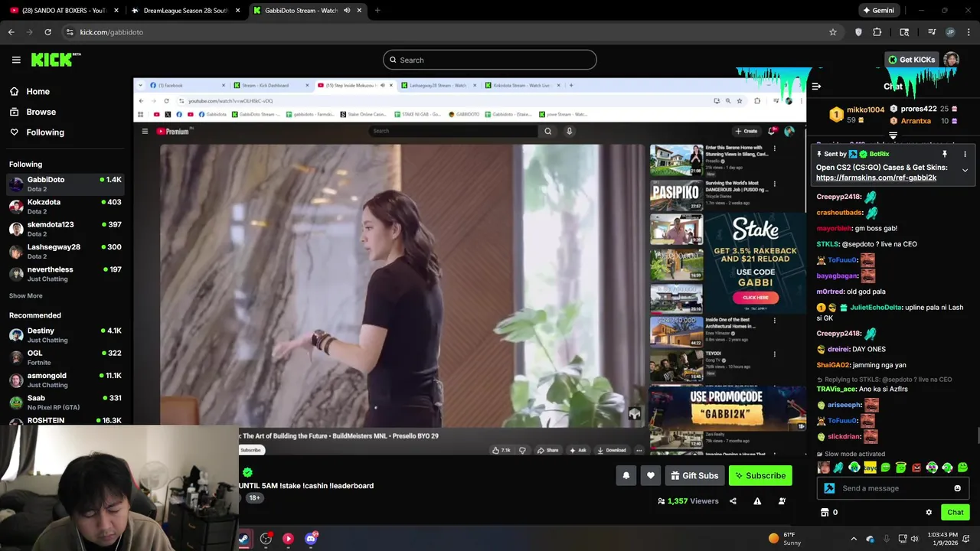This screenshot has width=980, height=551.
Task: Click the Gemini button in Chrome
Action: tap(878, 10)
